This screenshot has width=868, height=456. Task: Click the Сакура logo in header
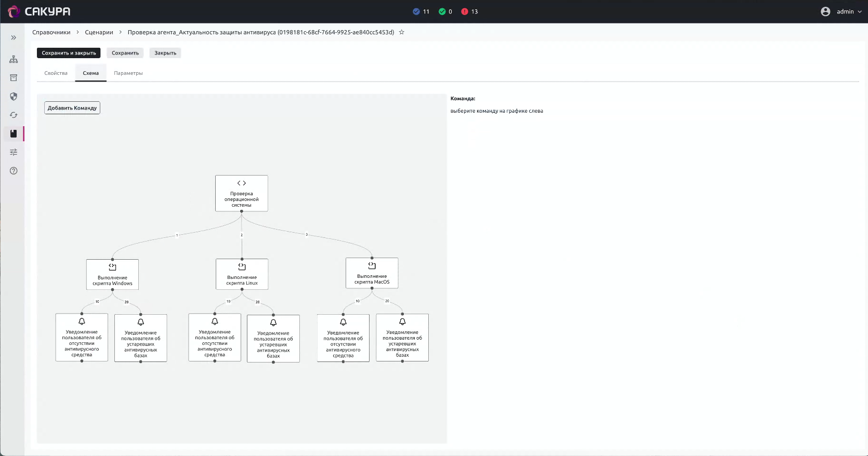(39, 11)
